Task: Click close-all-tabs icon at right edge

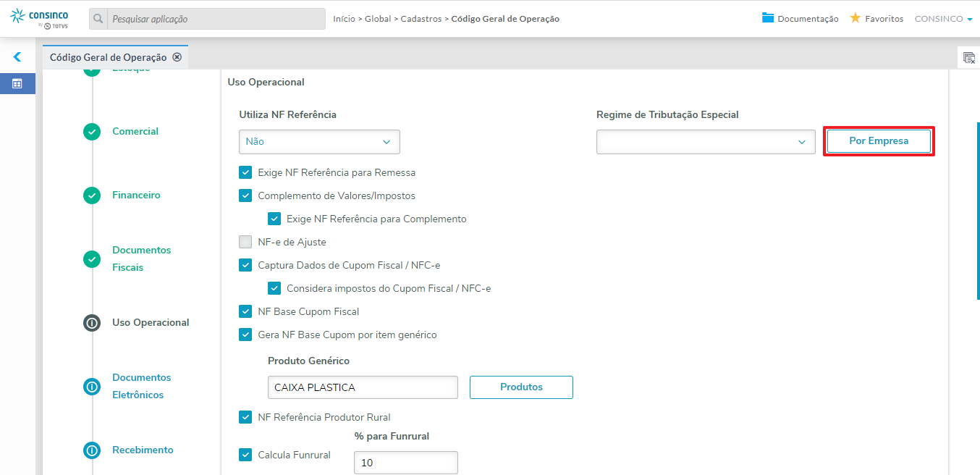Action: (968, 58)
